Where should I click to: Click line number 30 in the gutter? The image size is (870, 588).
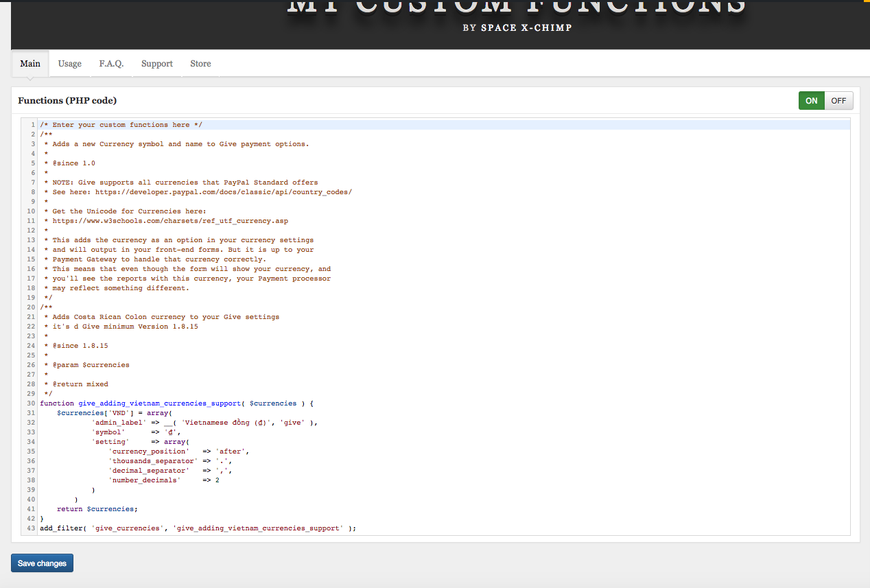(x=31, y=403)
